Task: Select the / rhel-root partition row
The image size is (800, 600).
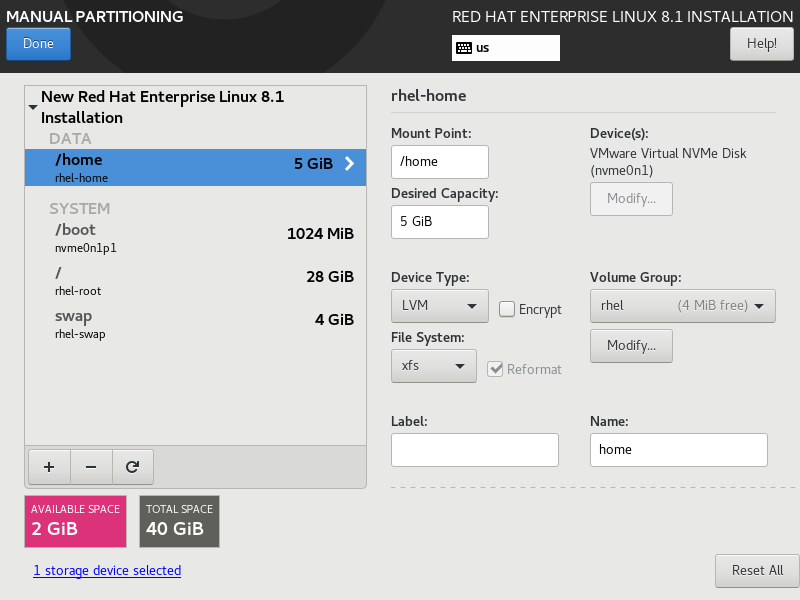Action: tap(195, 281)
